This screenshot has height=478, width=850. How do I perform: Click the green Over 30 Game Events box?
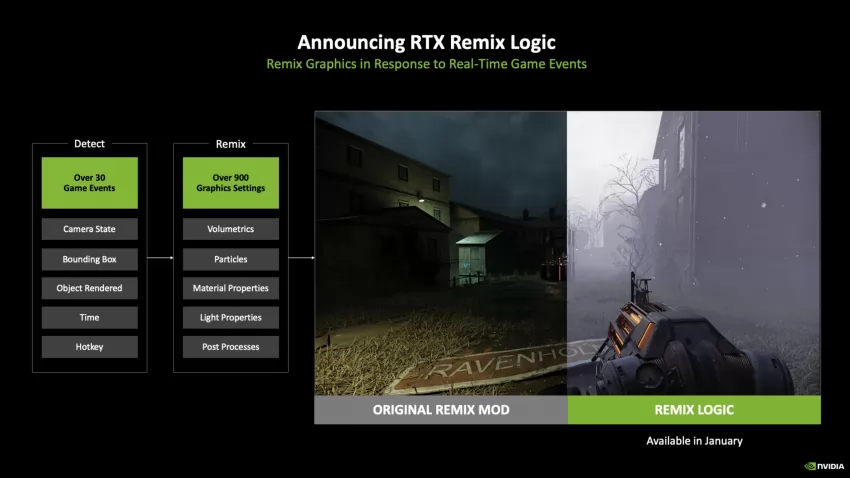point(90,183)
